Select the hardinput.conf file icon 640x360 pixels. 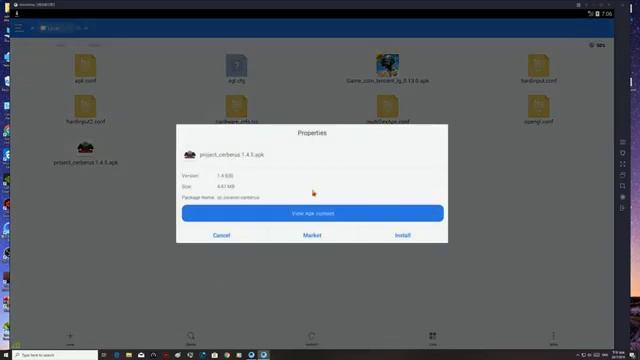pyautogui.click(x=538, y=65)
